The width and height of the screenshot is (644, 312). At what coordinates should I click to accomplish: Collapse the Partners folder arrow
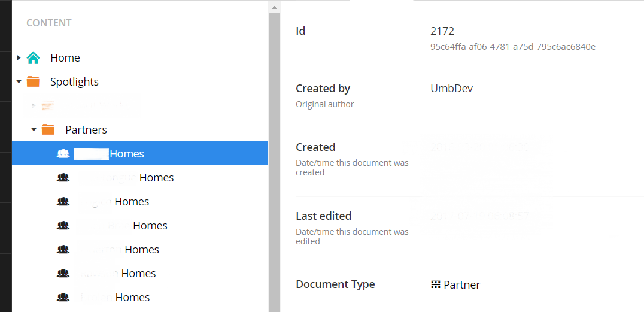34,130
